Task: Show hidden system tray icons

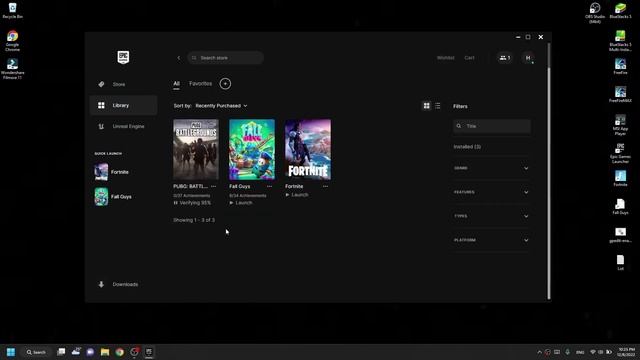Action: coord(539,352)
